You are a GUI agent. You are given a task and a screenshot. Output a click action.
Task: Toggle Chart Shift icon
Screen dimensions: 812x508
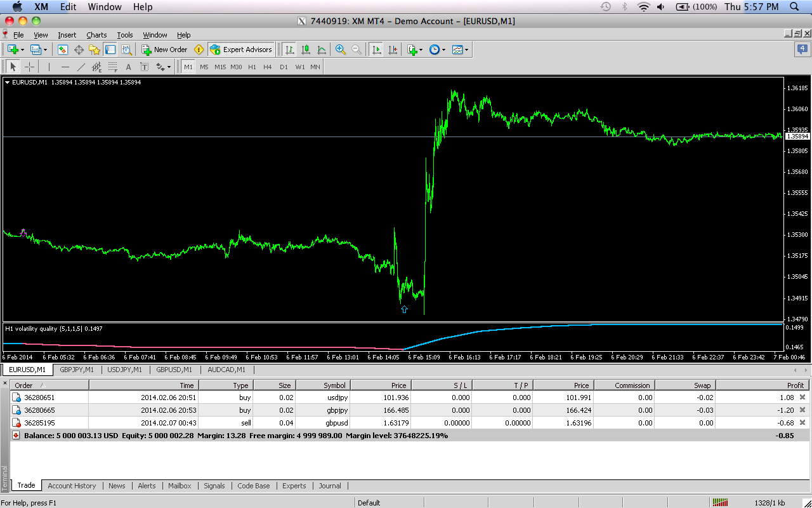[393, 50]
